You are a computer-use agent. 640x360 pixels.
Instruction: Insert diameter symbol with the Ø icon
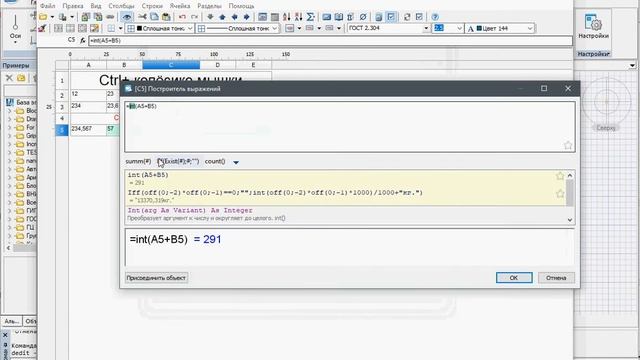click(362, 17)
